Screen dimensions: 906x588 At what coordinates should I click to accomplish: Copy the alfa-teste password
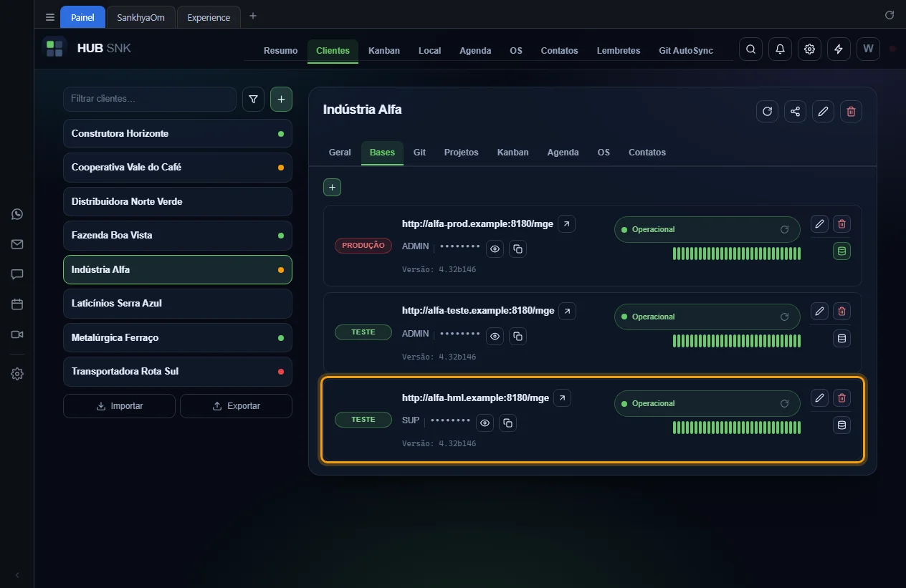518,336
